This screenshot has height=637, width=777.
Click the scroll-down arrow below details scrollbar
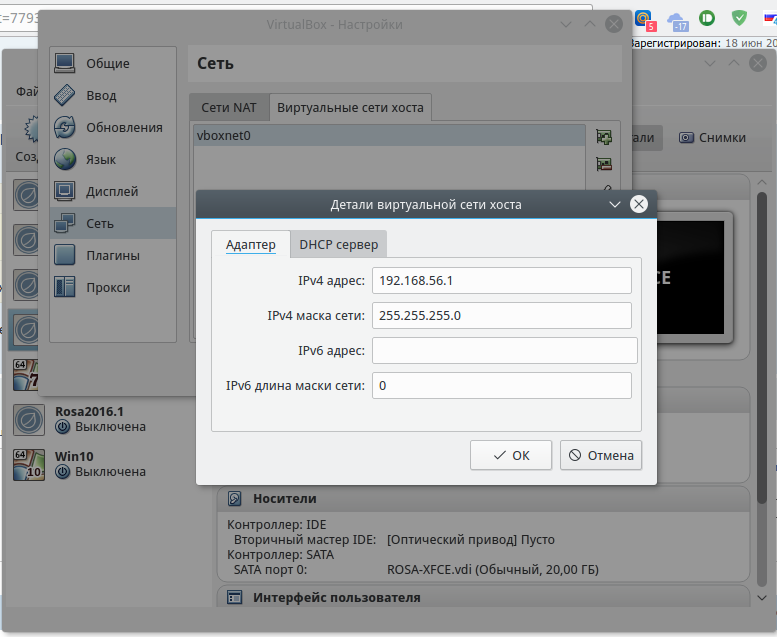[762, 598]
